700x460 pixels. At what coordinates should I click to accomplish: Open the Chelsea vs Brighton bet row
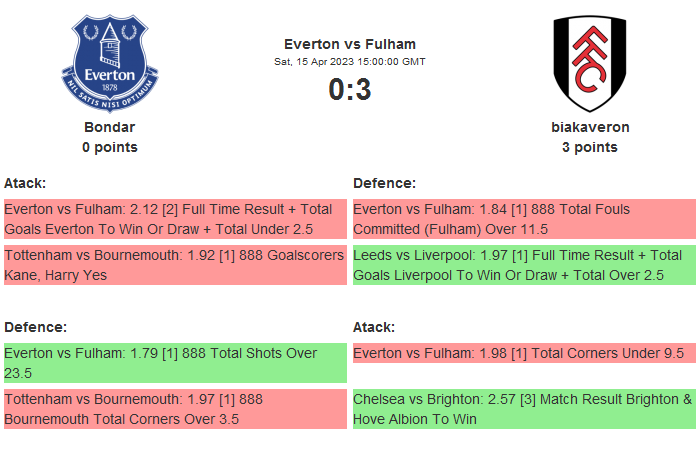click(x=523, y=409)
